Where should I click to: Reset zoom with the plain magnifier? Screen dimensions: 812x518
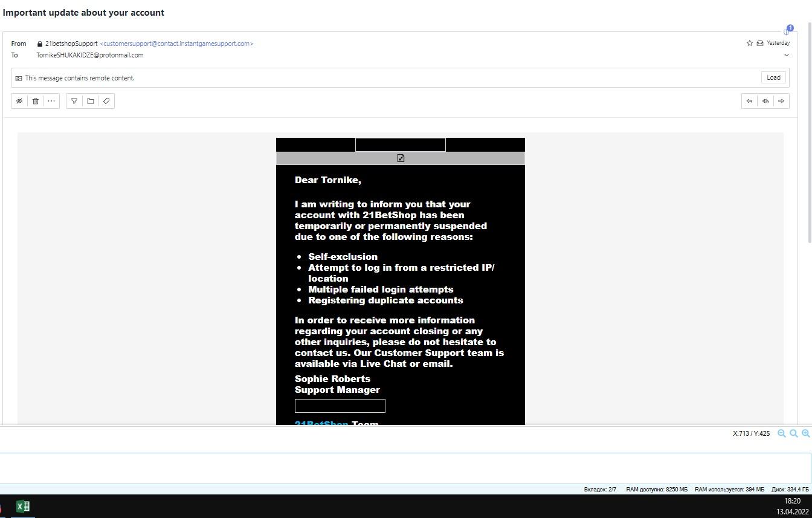(x=794, y=433)
